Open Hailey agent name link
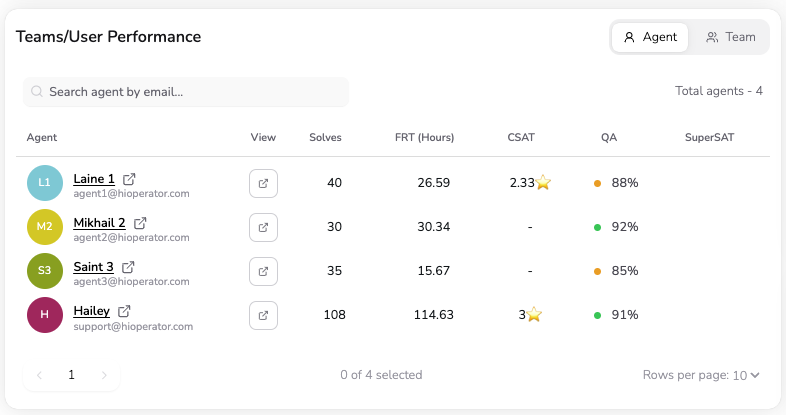Screen dimensions: 786x415 [x=91, y=311]
